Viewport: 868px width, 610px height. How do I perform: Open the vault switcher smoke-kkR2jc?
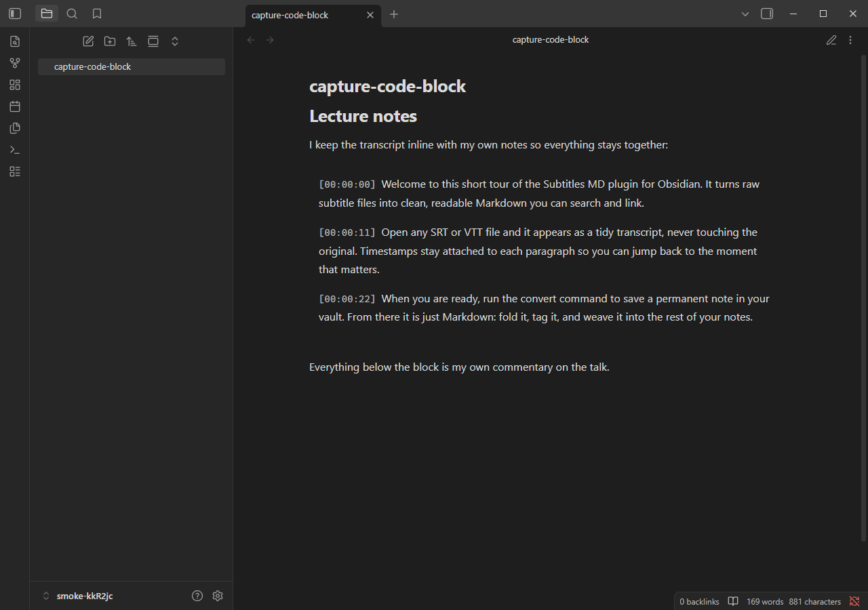(79, 596)
